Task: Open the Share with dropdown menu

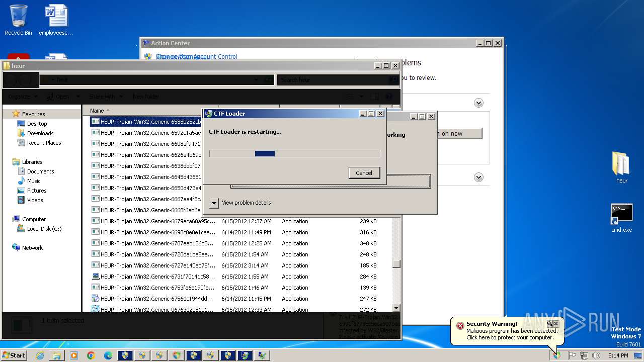Action: [x=106, y=97]
